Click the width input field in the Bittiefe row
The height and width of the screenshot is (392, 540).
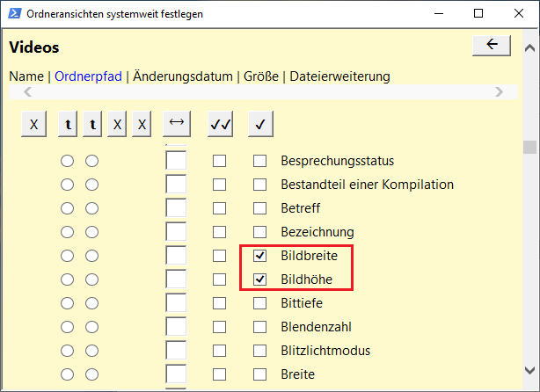point(176,303)
